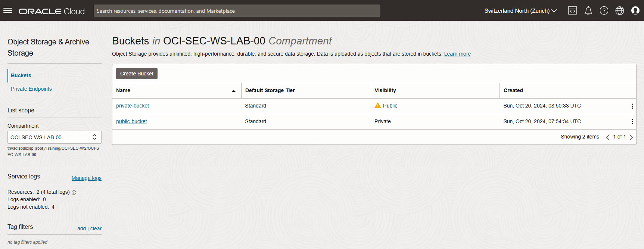Click the Oracle Cloud logo
644x249 pixels.
pyautogui.click(x=52, y=11)
